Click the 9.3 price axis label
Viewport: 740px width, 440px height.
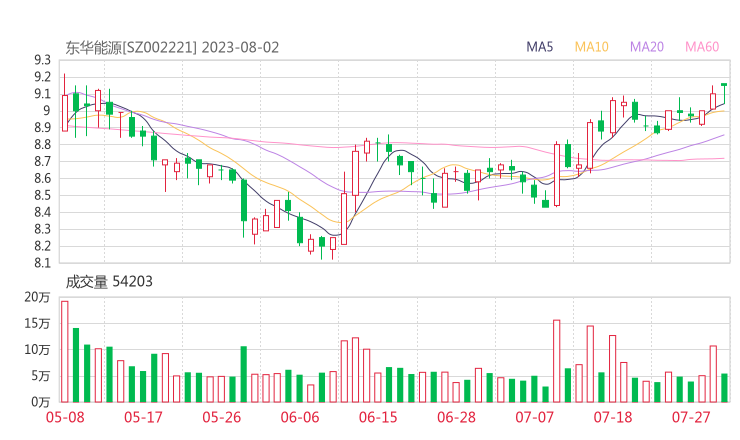pyautogui.click(x=42, y=60)
